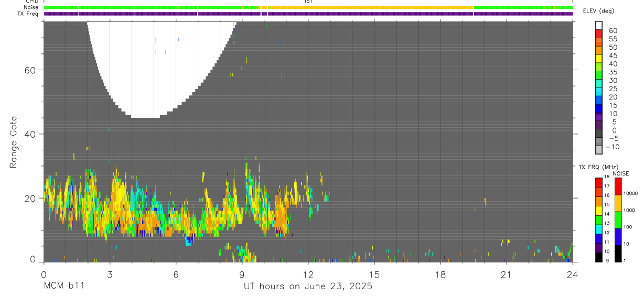Click the purple TX Freq bar

tap(308, 14)
